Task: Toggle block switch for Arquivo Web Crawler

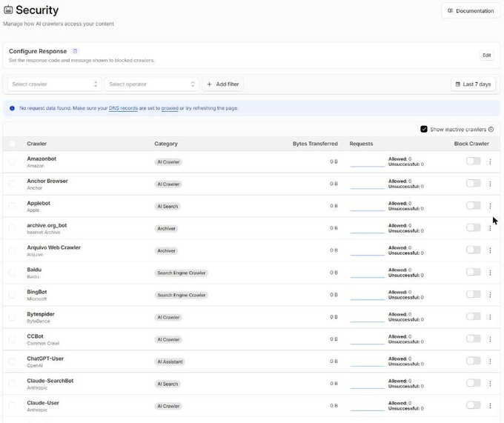Action: pyautogui.click(x=474, y=250)
